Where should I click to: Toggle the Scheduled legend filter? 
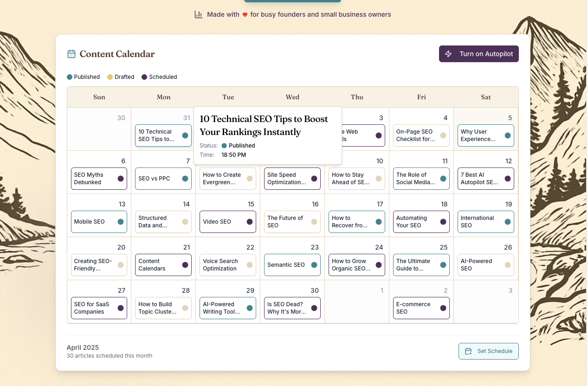click(159, 77)
